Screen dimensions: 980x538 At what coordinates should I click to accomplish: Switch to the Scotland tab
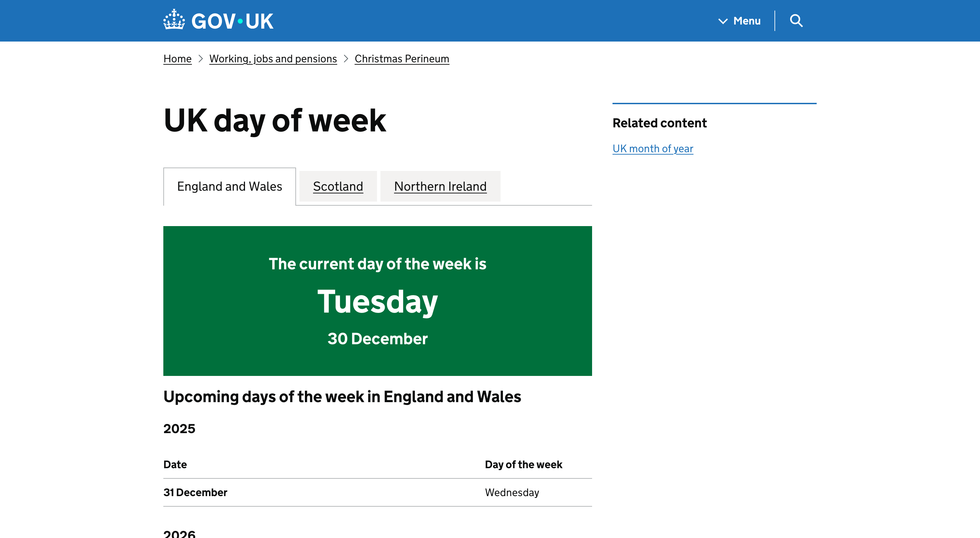point(338,187)
